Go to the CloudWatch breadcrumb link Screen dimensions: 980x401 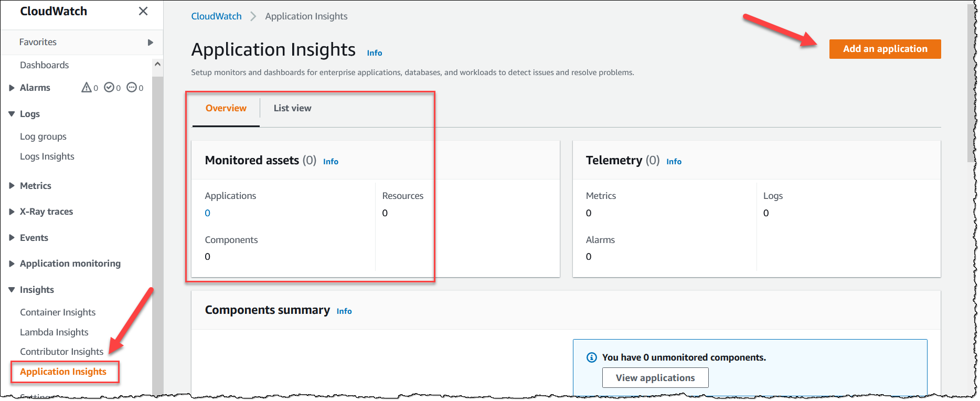(x=216, y=16)
